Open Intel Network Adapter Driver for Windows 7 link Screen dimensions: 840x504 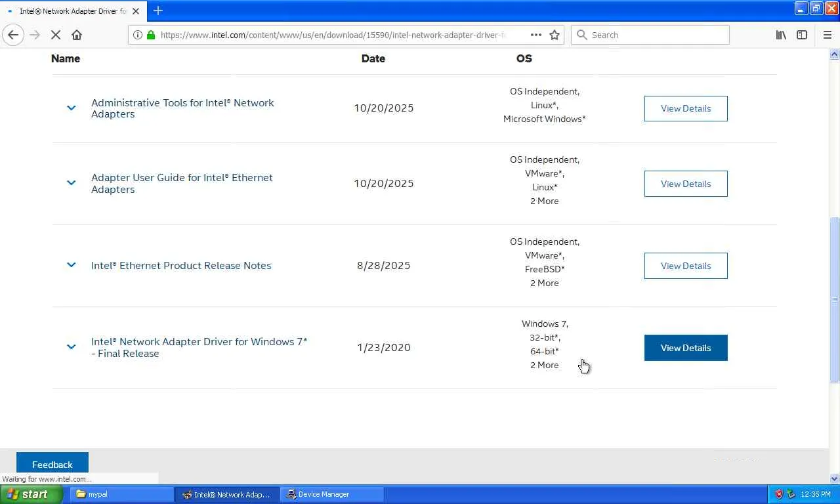point(199,347)
